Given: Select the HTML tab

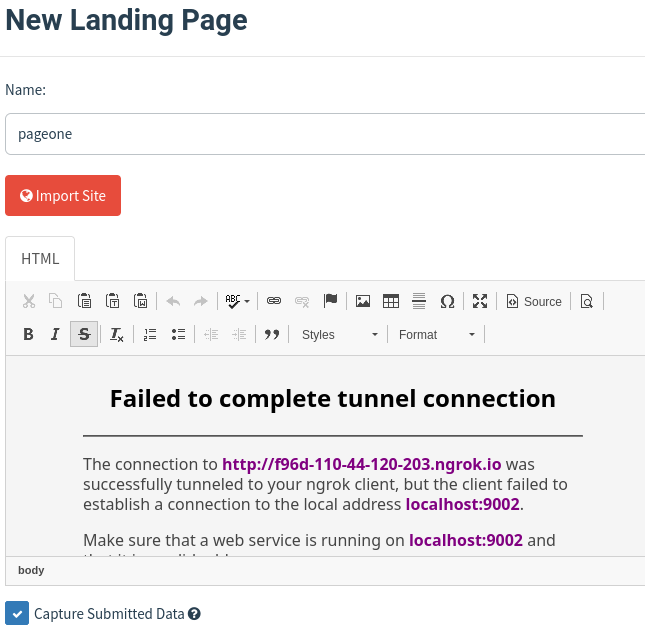Looking at the screenshot, I should point(40,259).
